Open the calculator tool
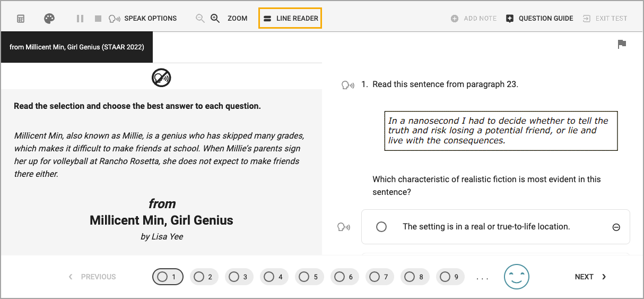644x299 pixels. click(21, 19)
